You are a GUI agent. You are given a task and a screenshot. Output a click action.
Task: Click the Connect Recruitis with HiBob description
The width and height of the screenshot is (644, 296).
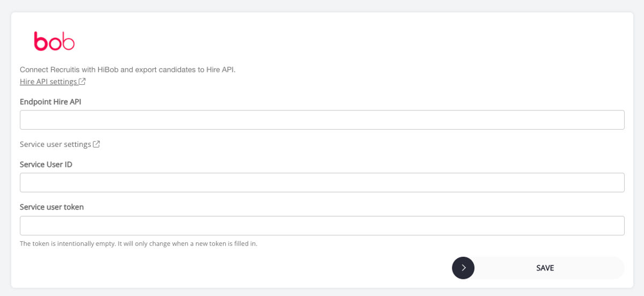click(x=128, y=69)
